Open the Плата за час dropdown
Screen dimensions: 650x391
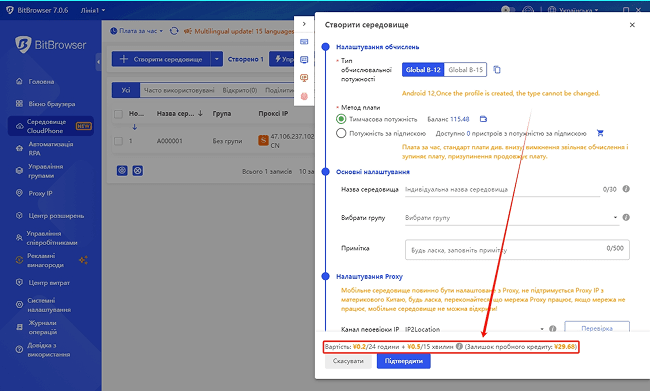pos(137,31)
